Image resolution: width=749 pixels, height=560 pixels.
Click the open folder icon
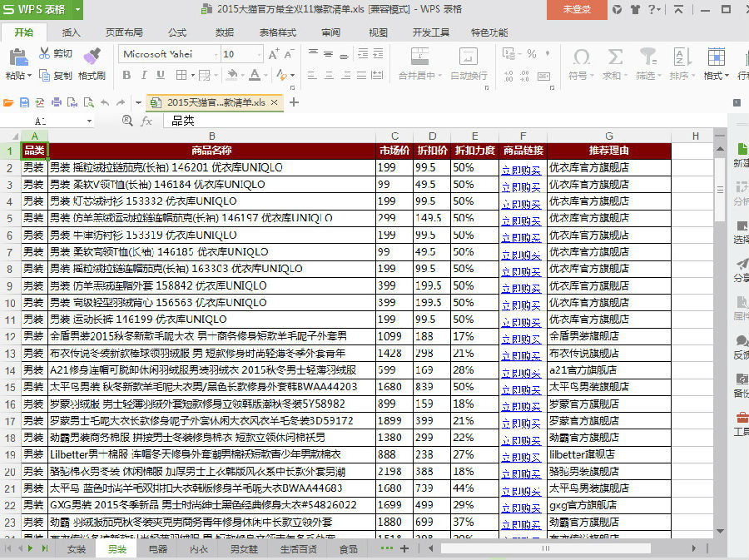(8, 102)
